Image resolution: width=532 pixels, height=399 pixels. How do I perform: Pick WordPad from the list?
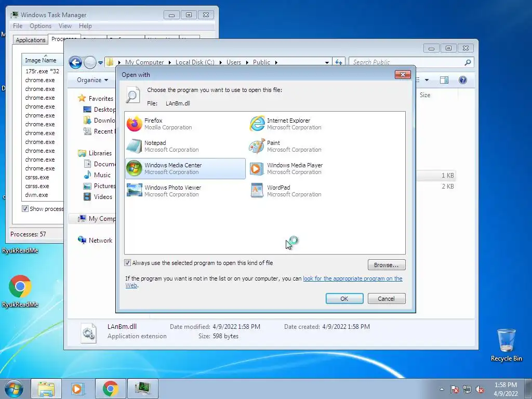pyautogui.click(x=308, y=191)
